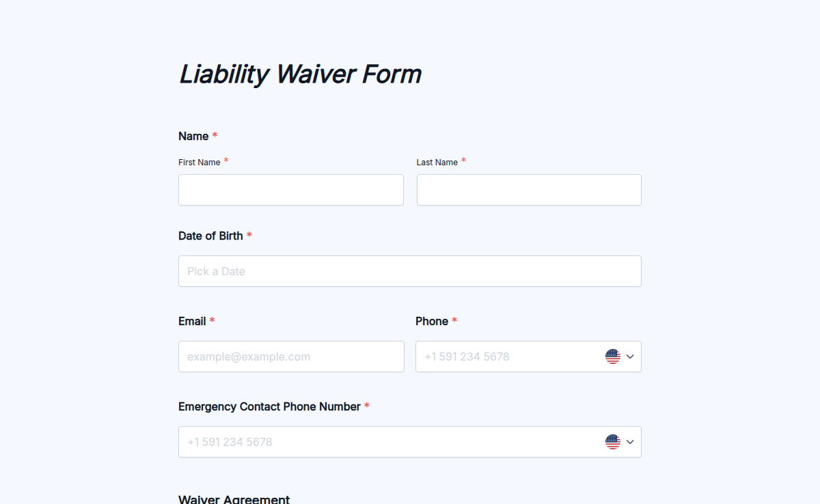The height and width of the screenshot is (504, 820).
Task: Click the Pick a Date placeholder text
Action: (x=216, y=271)
